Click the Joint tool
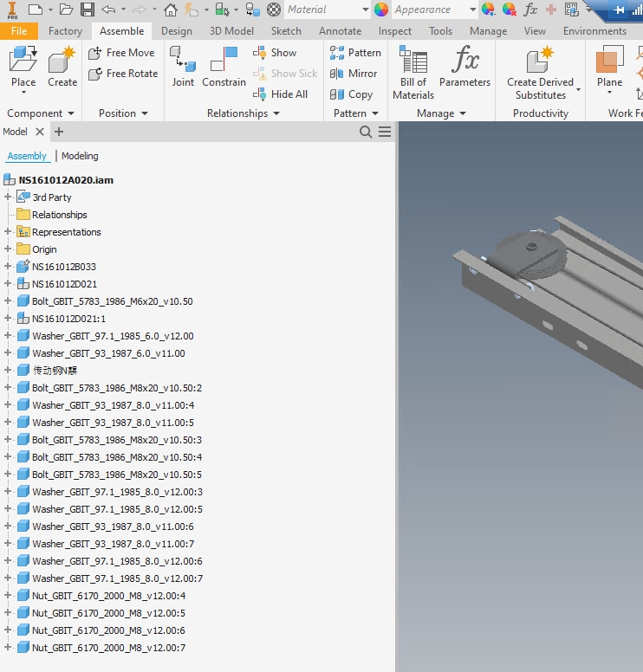 click(183, 67)
